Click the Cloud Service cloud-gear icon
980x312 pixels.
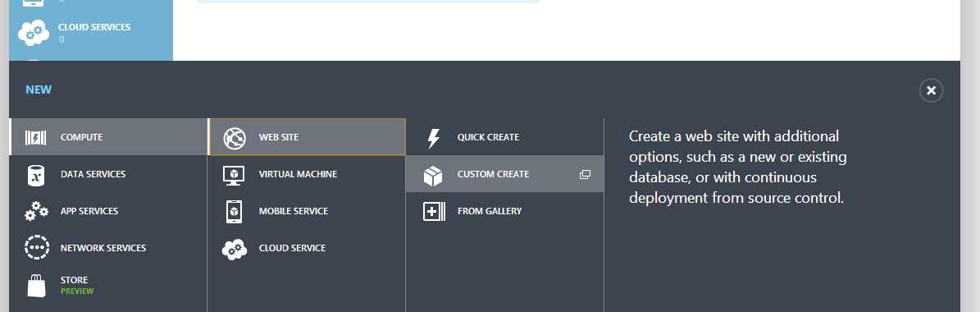[x=235, y=249]
